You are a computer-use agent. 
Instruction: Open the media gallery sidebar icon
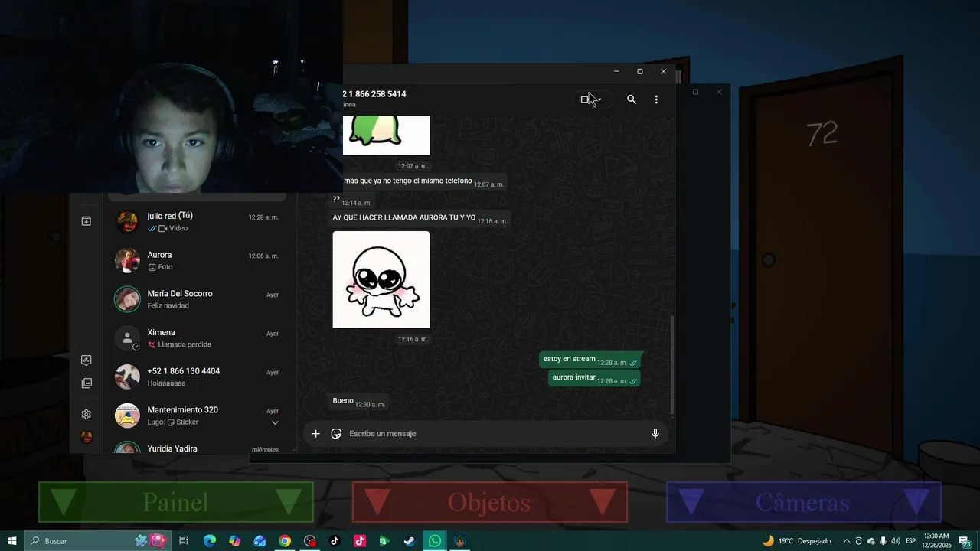pyautogui.click(x=87, y=383)
